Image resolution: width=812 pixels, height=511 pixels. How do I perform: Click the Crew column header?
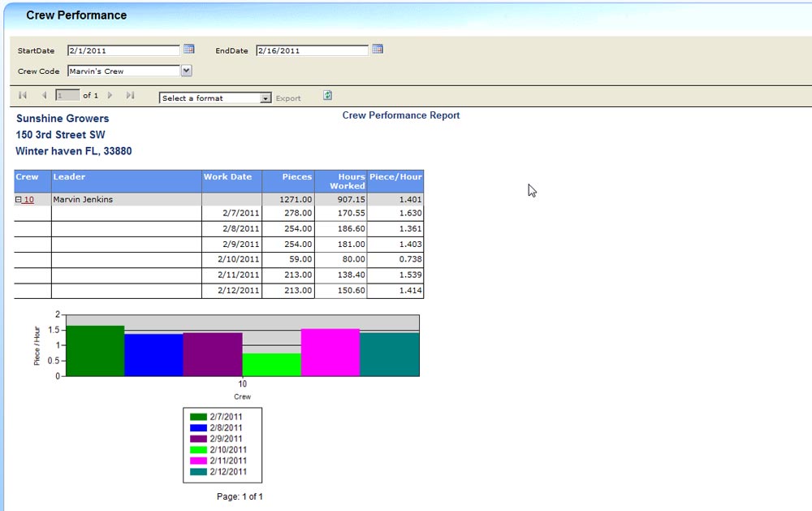32,181
